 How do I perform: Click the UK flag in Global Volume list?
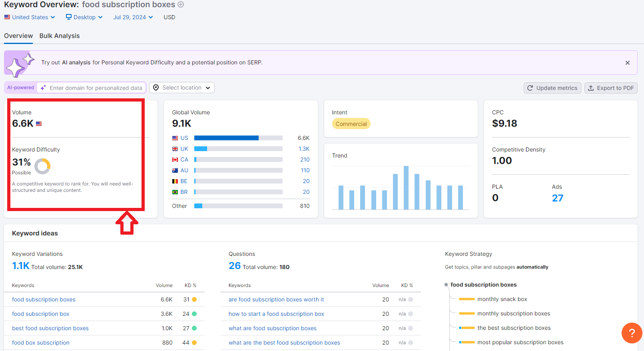click(175, 149)
